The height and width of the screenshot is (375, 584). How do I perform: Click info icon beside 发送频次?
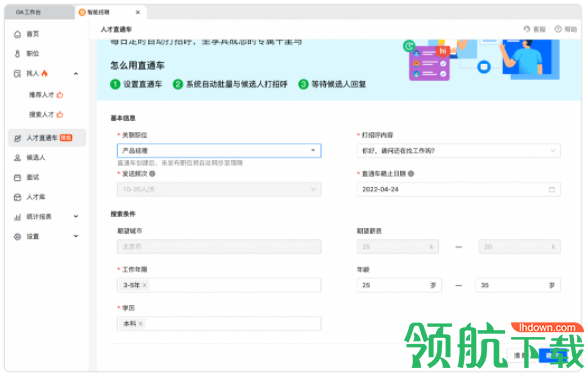tap(152, 174)
